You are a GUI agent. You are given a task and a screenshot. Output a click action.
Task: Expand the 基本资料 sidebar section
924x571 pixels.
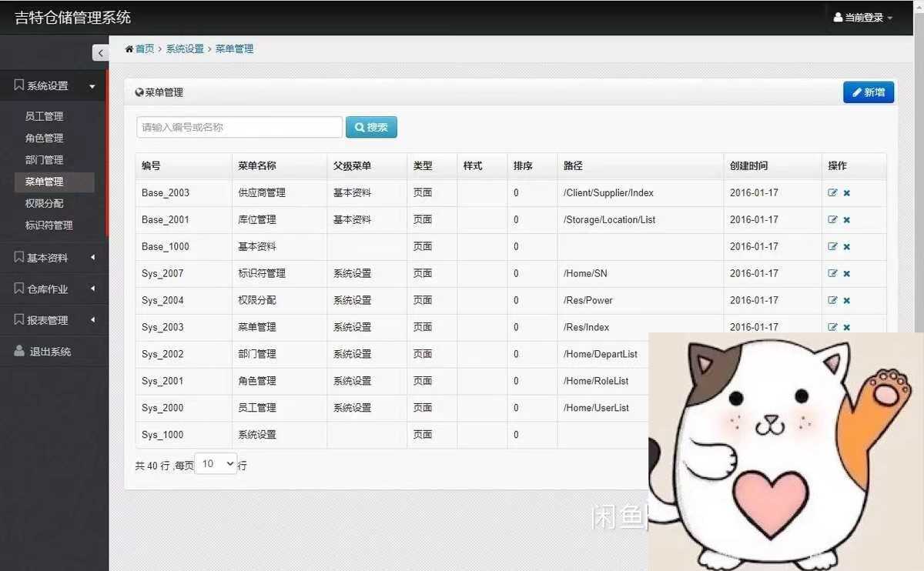pos(54,258)
